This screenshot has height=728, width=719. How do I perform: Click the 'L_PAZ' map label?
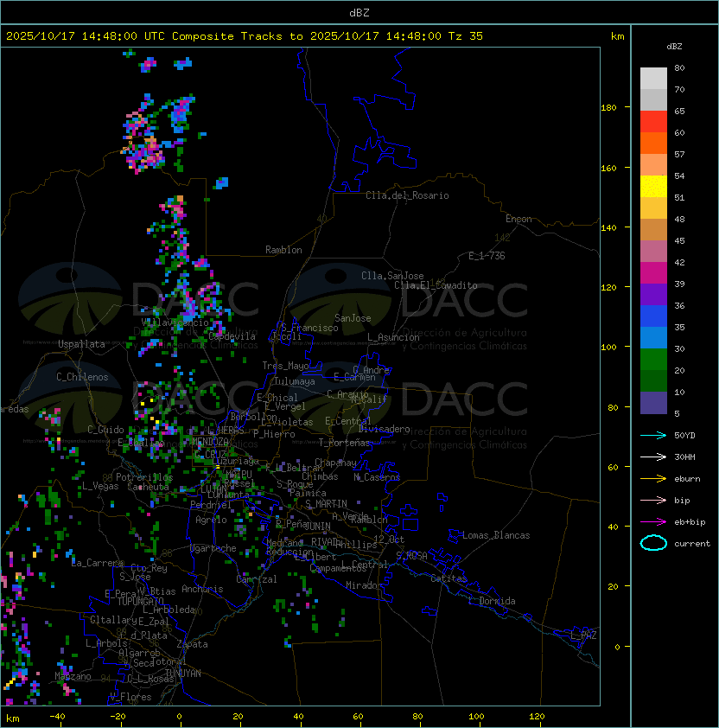pos(583,635)
